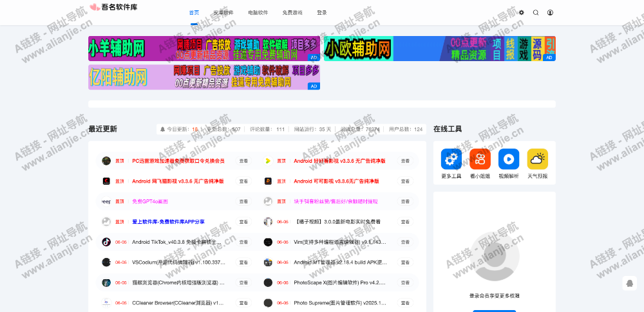The image size is (644, 312).
Task: Click the 在线工具 section heading
Action: pos(448,129)
